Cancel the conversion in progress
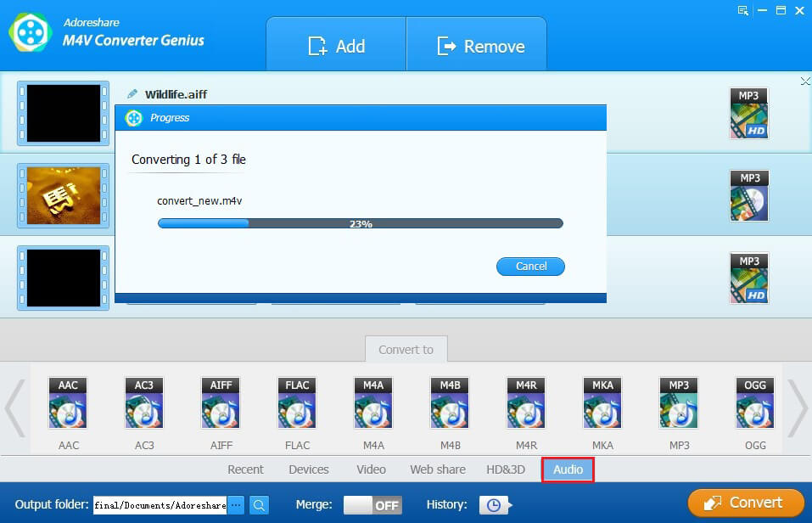Image resolution: width=812 pixels, height=523 pixels. (531, 267)
